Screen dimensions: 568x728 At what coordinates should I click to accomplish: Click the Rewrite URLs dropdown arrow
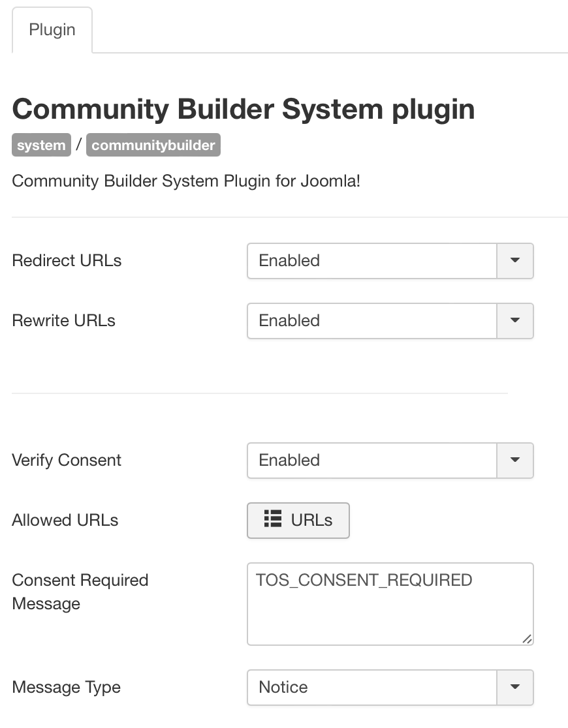point(515,320)
